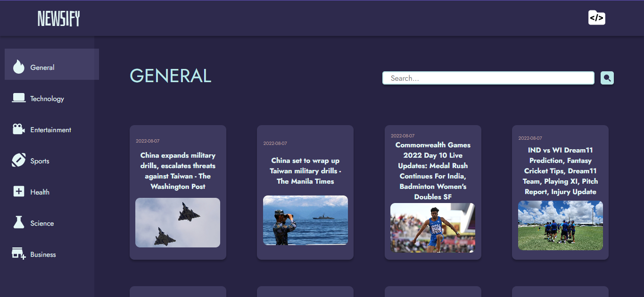Open Commonwealth Games 2022 Day 10 headline
Image resolution: width=644 pixels, height=297 pixels.
(x=433, y=171)
